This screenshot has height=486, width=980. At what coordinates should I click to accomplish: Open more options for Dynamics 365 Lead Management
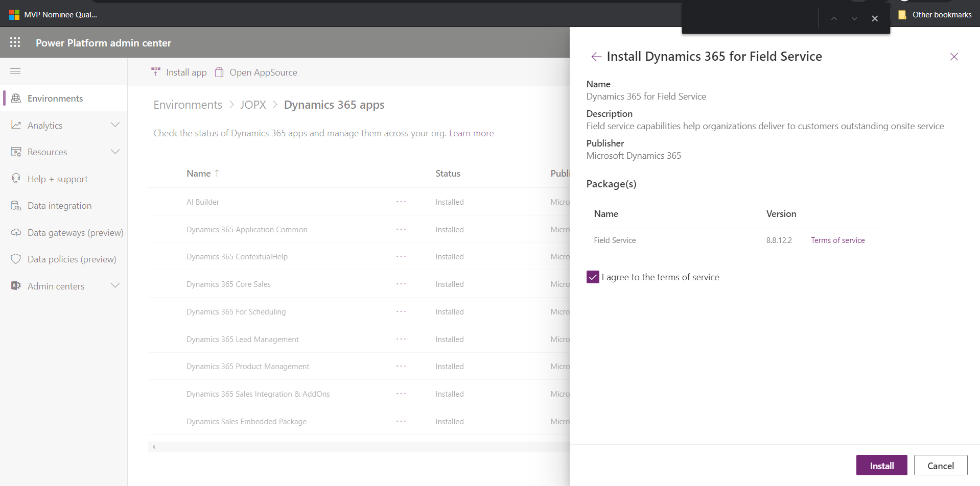tap(401, 339)
